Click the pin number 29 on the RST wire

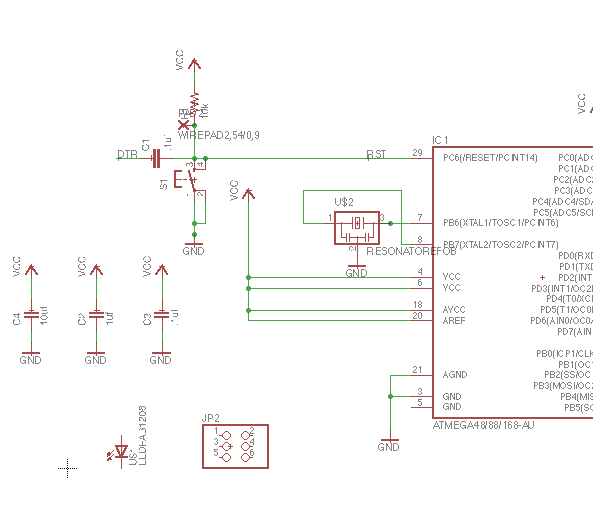click(417, 153)
